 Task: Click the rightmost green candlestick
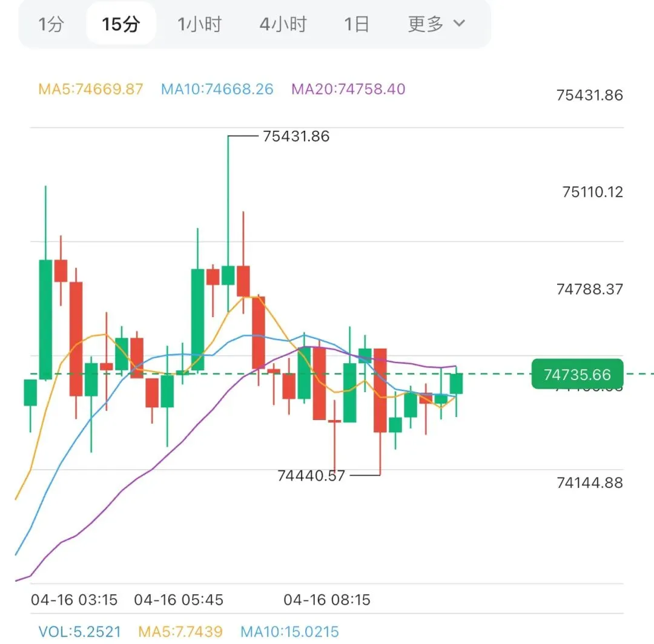456,384
